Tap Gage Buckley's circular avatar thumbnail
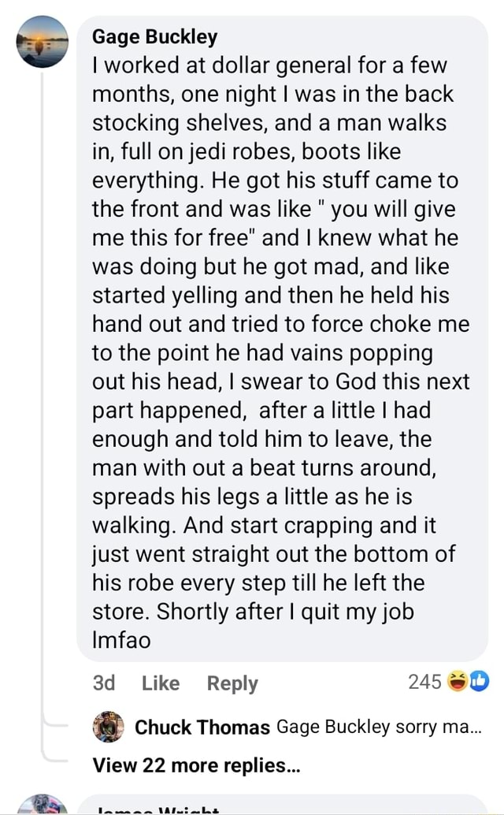This screenshot has height=815, width=504. point(42,42)
